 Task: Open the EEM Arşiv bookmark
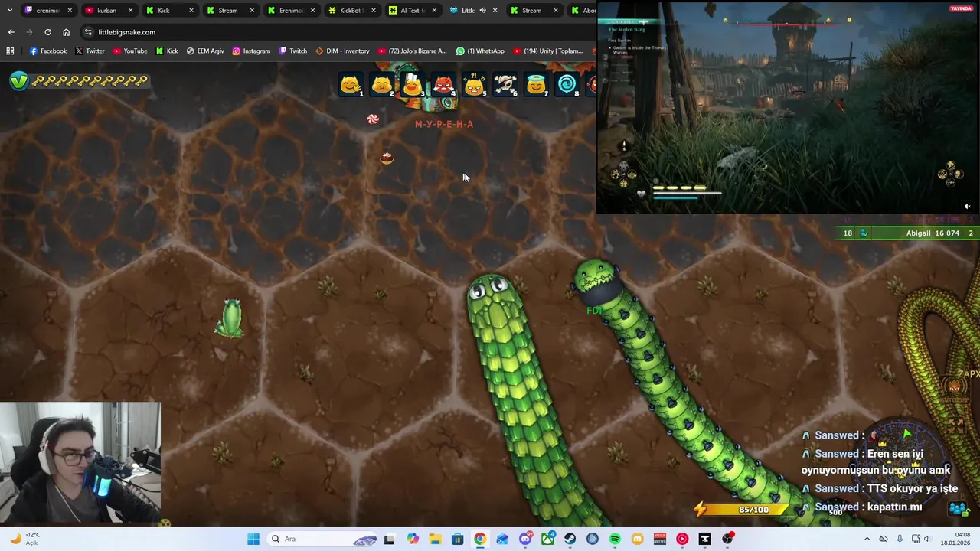[x=205, y=51]
